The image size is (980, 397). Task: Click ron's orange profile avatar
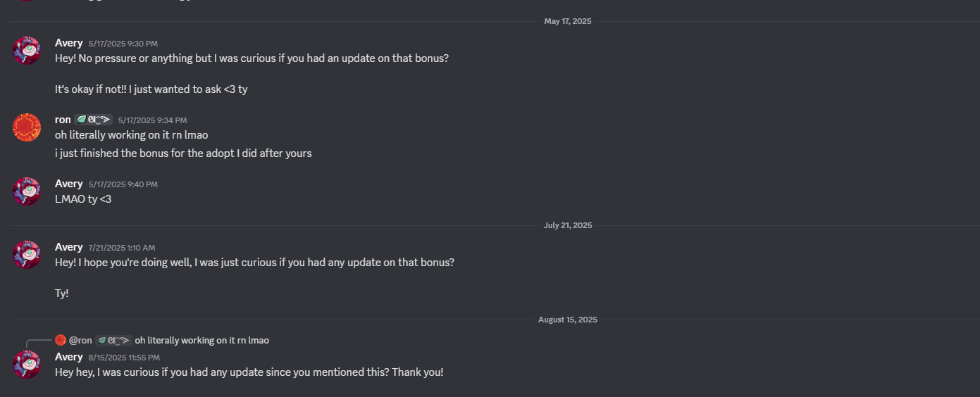coord(27,127)
